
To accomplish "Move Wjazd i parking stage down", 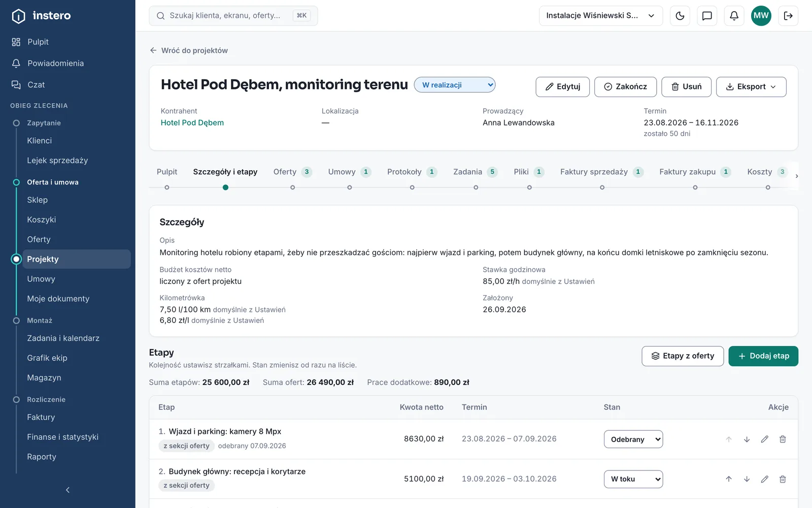I will [x=747, y=439].
